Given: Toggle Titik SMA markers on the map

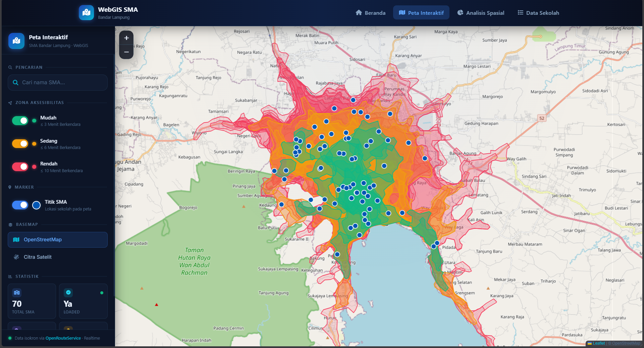Looking at the screenshot, I should click(20, 205).
